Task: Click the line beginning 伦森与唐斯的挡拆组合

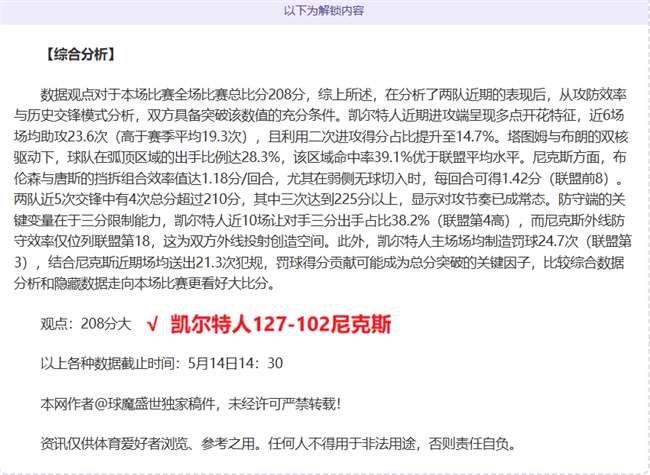Action: [319, 179]
